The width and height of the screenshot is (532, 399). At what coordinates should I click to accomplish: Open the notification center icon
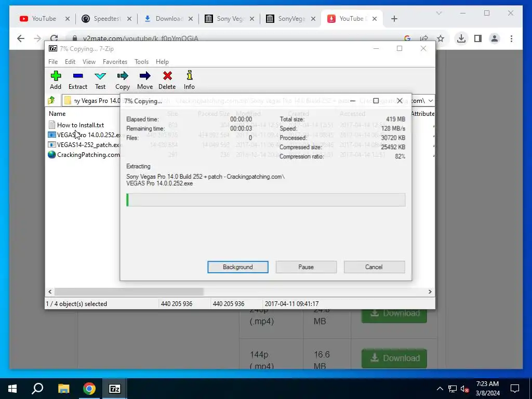[515, 389]
